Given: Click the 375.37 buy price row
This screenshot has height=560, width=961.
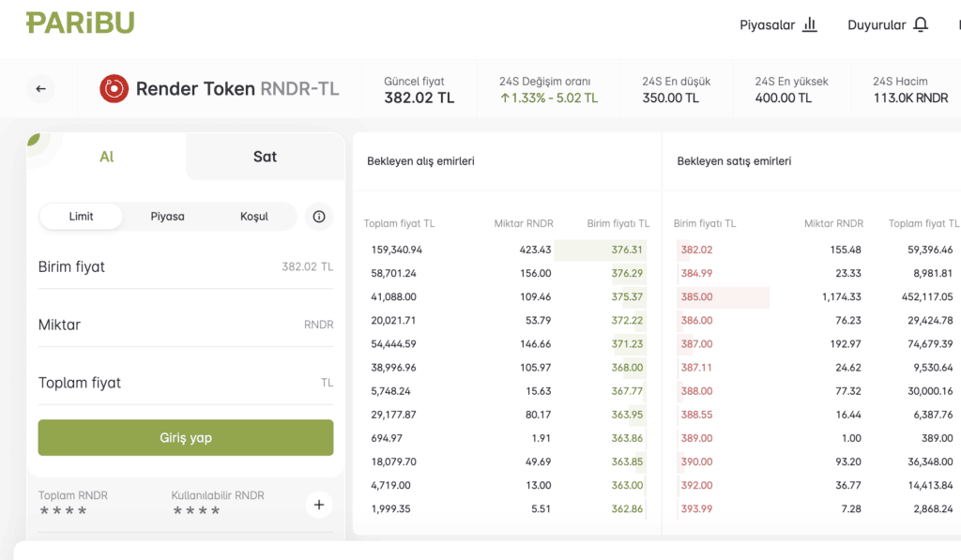Looking at the screenshot, I should tap(627, 297).
